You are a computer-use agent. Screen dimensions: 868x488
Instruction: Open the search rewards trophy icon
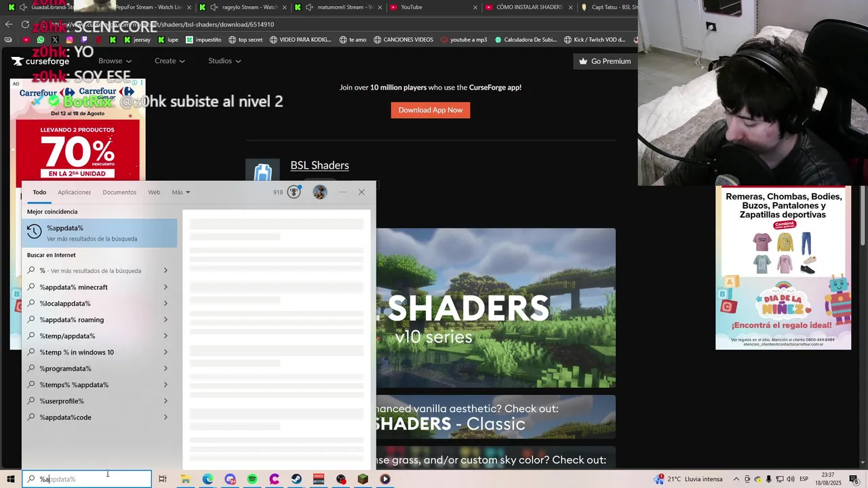tap(294, 192)
